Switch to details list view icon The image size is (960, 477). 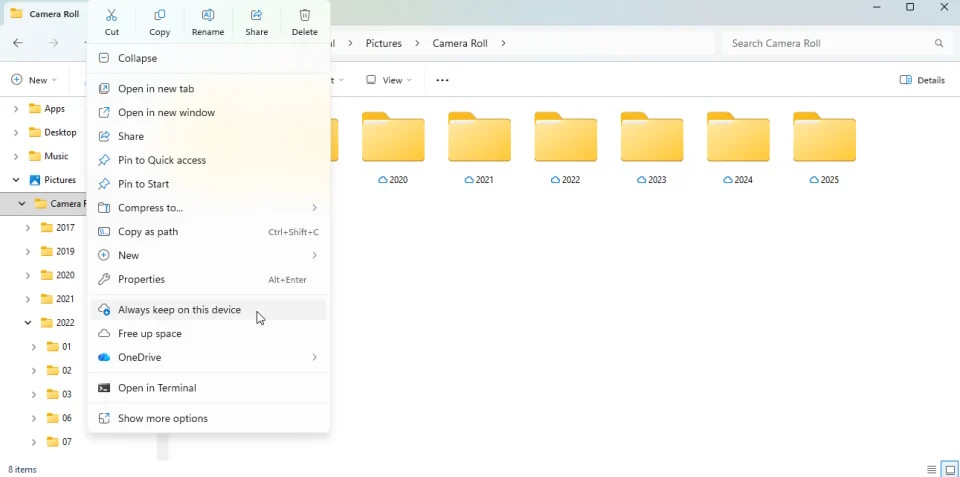click(x=931, y=470)
